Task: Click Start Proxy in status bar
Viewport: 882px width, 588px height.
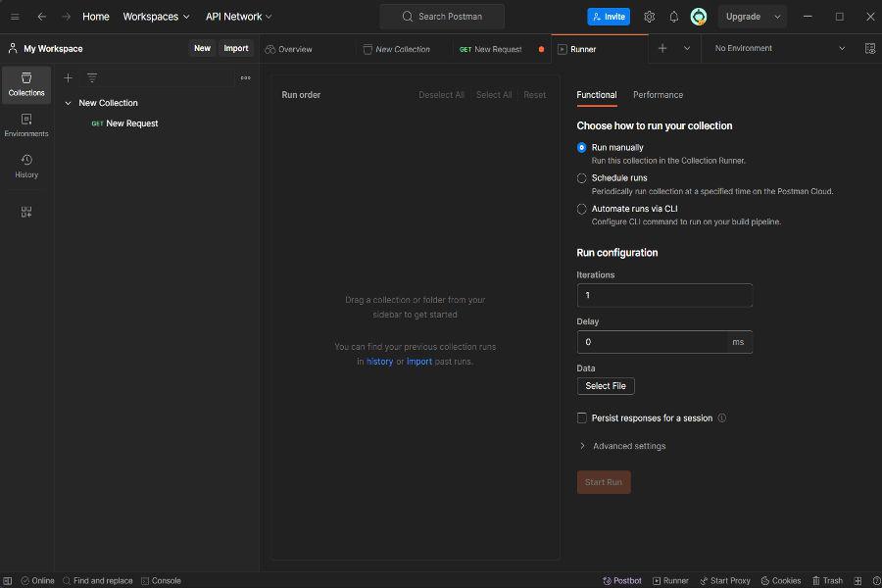Action: click(725, 581)
